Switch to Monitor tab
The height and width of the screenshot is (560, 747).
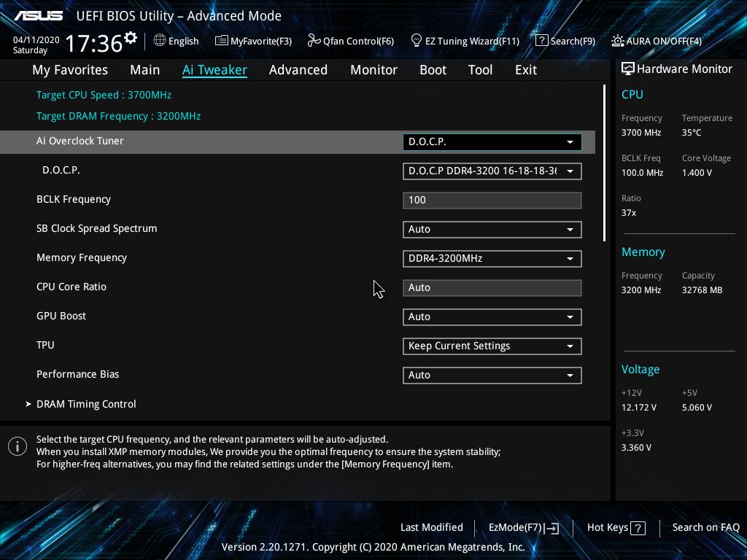click(x=373, y=70)
